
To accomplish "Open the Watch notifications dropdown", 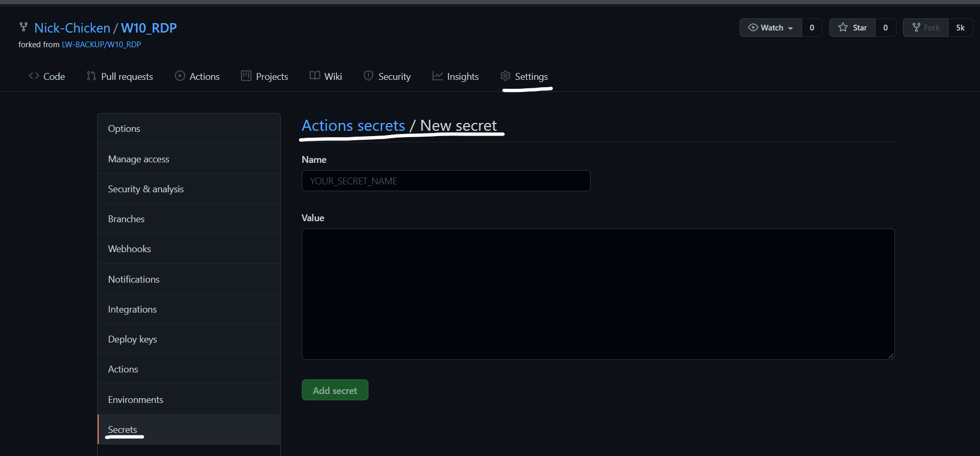I will (771, 28).
